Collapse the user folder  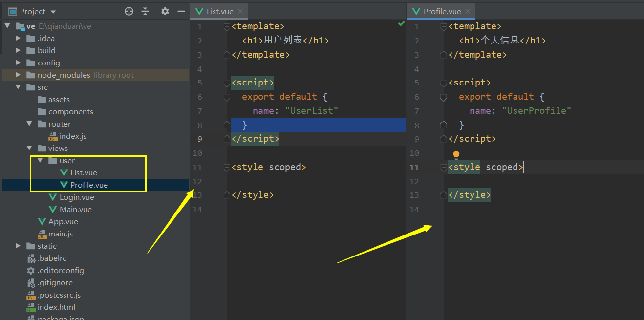(40, 160)
